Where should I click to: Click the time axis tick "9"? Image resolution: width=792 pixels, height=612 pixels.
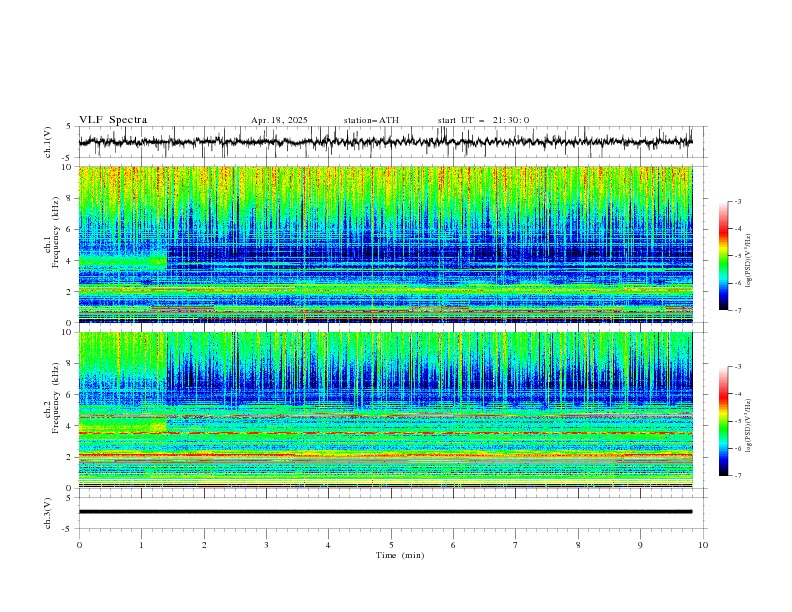[x=640, y=545]
